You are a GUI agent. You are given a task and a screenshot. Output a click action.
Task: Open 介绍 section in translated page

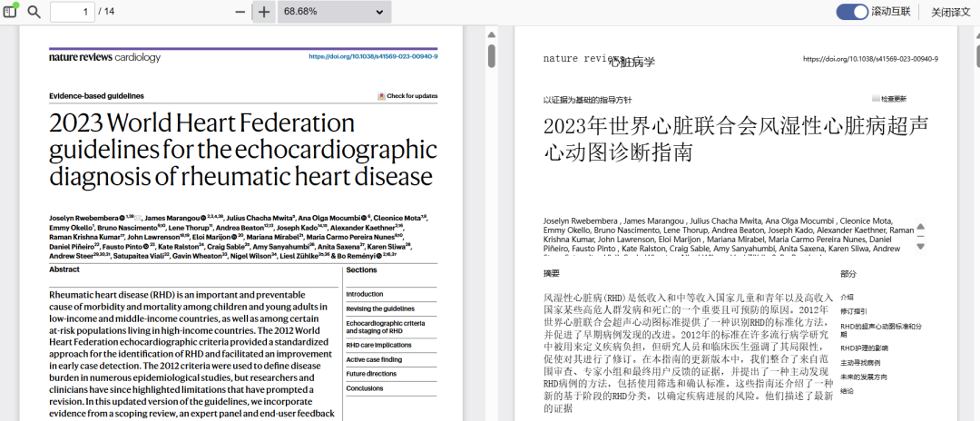click(x=847, y=298)
